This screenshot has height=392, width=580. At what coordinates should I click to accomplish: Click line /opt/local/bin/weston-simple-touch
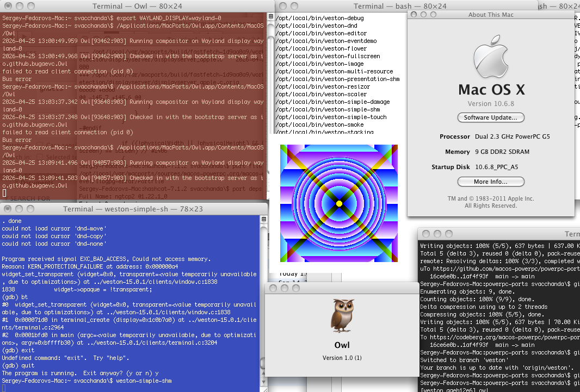[331, 117]
